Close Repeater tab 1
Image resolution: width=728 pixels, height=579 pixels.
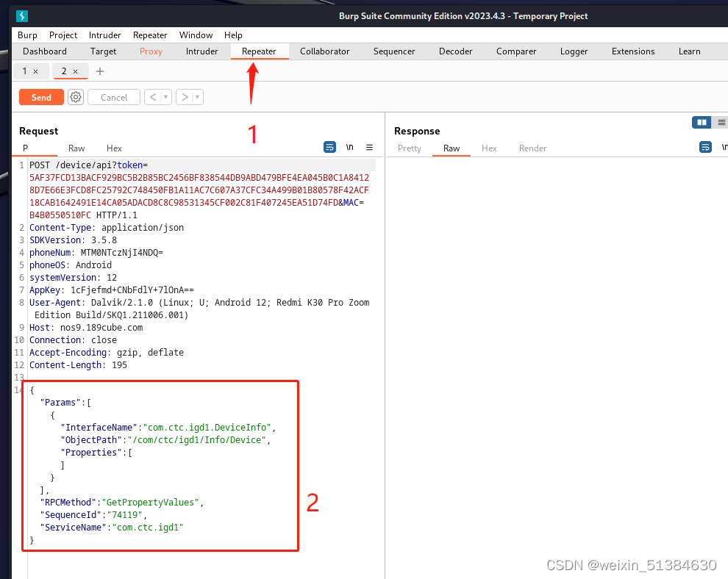(x=35, y=71)
